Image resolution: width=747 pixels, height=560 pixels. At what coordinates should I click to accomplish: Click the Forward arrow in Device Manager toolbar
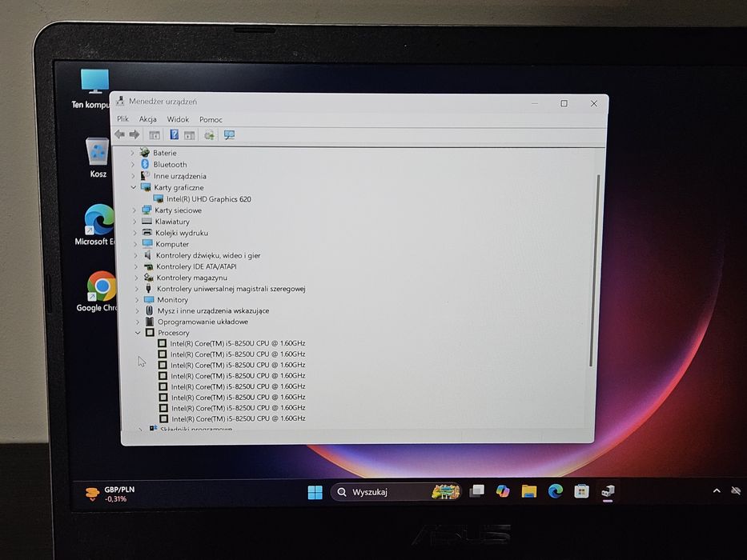pos(135,134)
